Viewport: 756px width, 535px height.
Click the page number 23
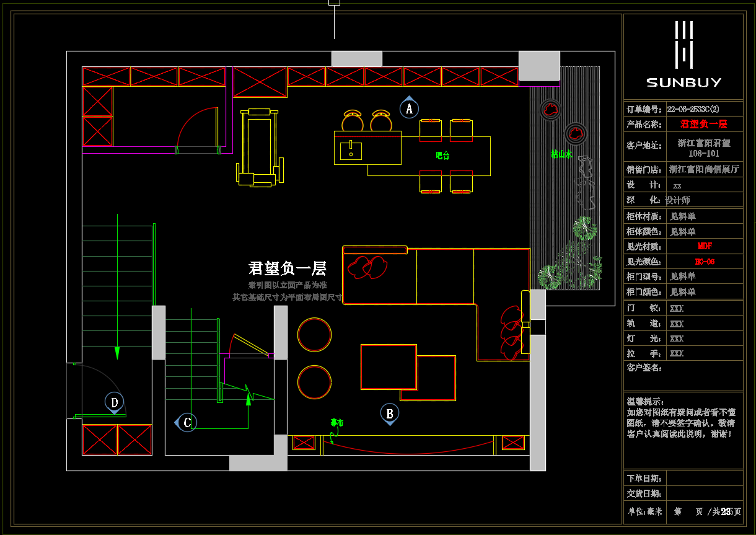pyautogui.click(x=725, y=511)
